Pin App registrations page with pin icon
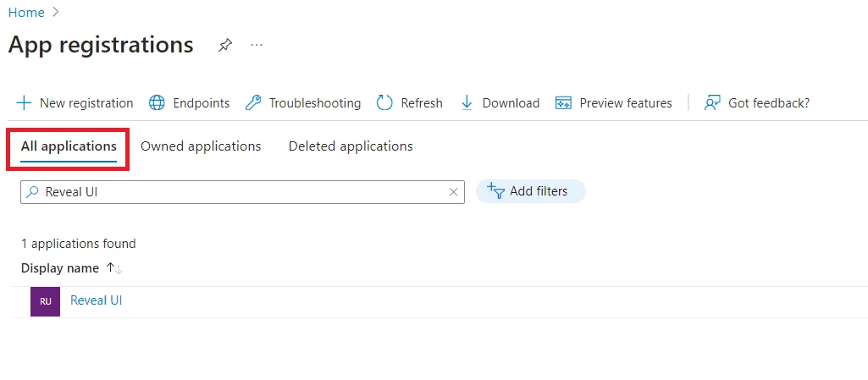The width and height of the screenshot is (868, 380). pos(224,45)
